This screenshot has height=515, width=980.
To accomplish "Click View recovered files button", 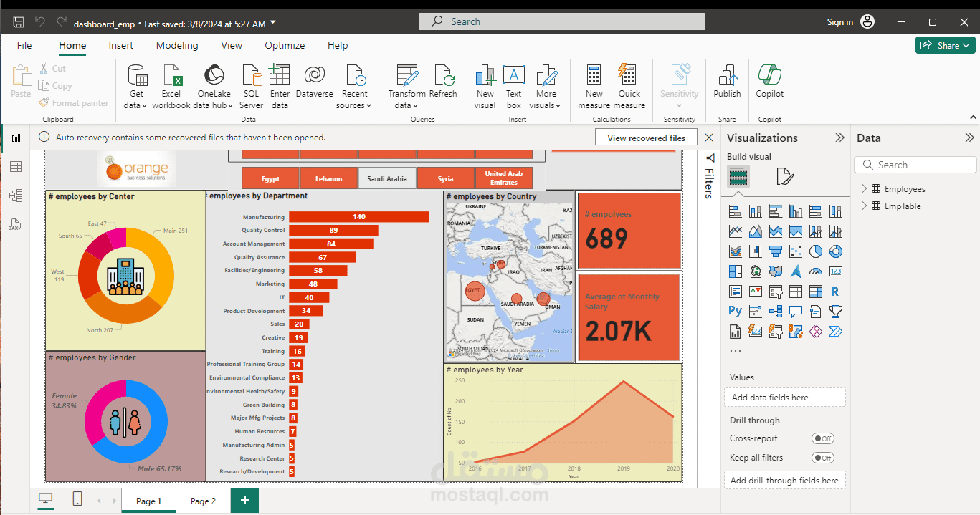I will click(646, 138).
